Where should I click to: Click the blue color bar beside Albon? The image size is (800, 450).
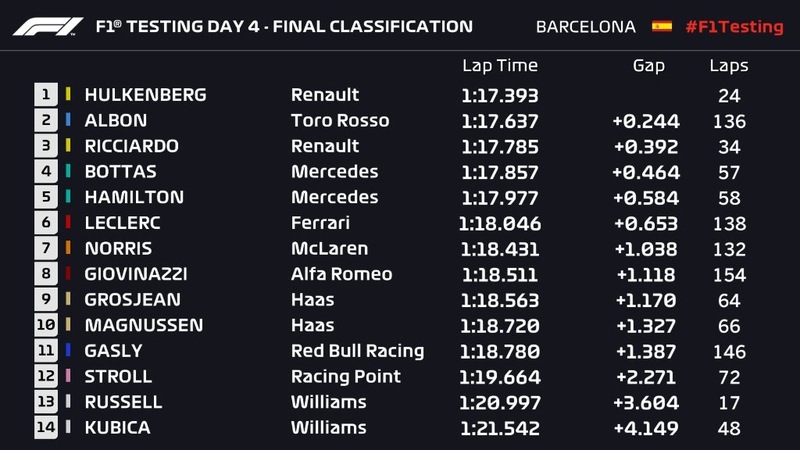click(68, 121)
